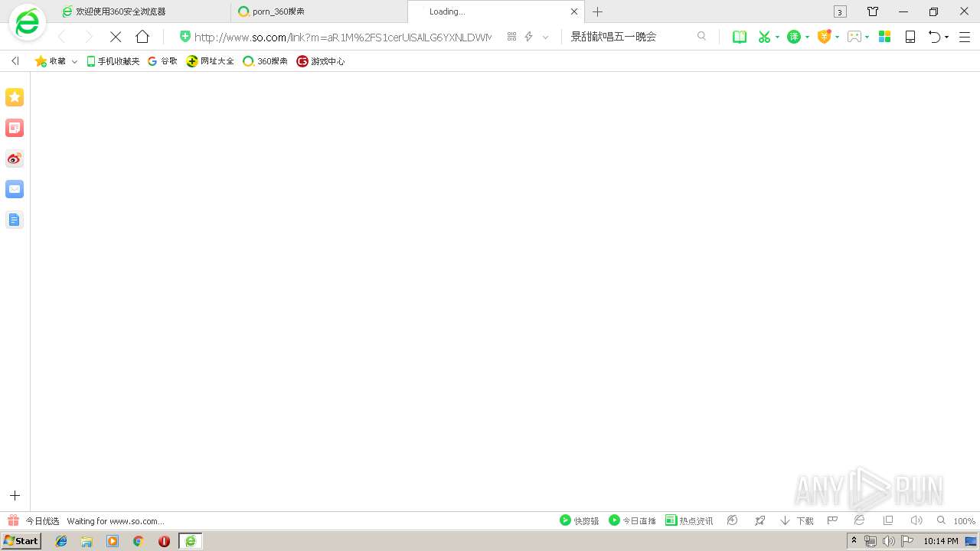980x551 pixels.
Task: Click the ad-block flag icon in status bar
Action: click(x=832, y=520)
